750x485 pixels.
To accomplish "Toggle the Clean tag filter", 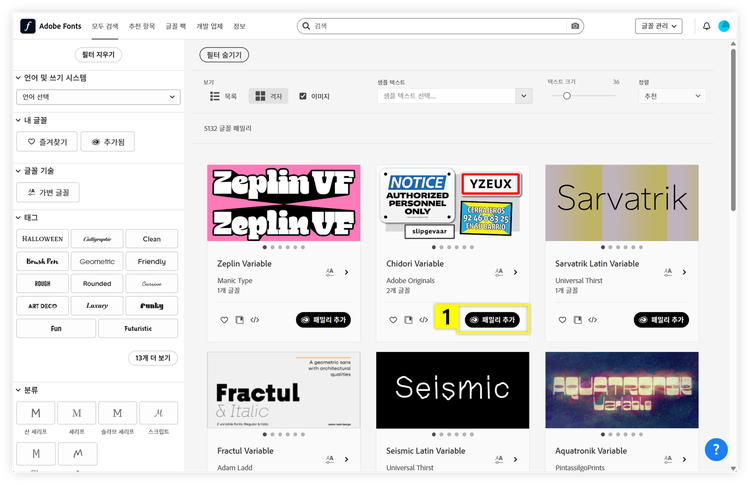I will click(x=152, y=239).
